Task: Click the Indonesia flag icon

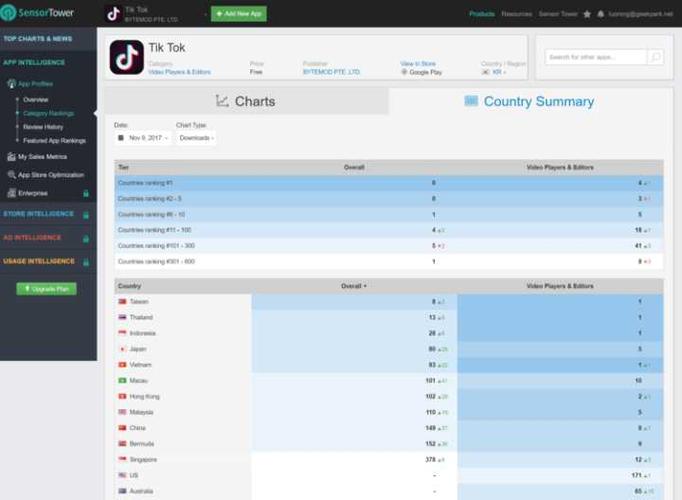Action: point(122,333)
